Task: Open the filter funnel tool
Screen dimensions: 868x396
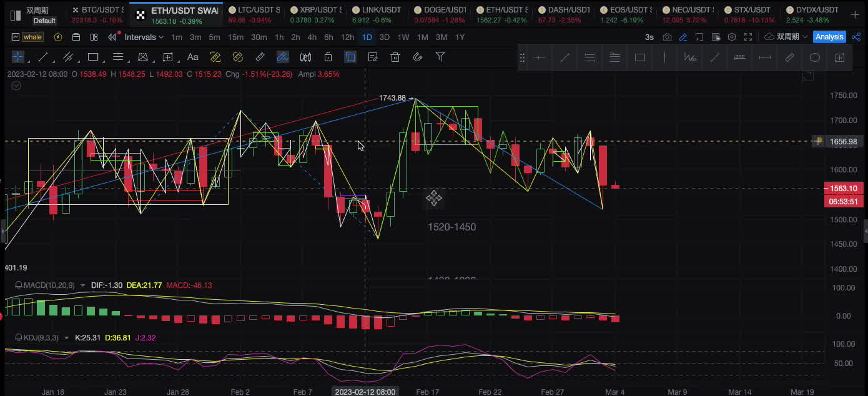Action: pyautogui.click(x=440, y=57)
